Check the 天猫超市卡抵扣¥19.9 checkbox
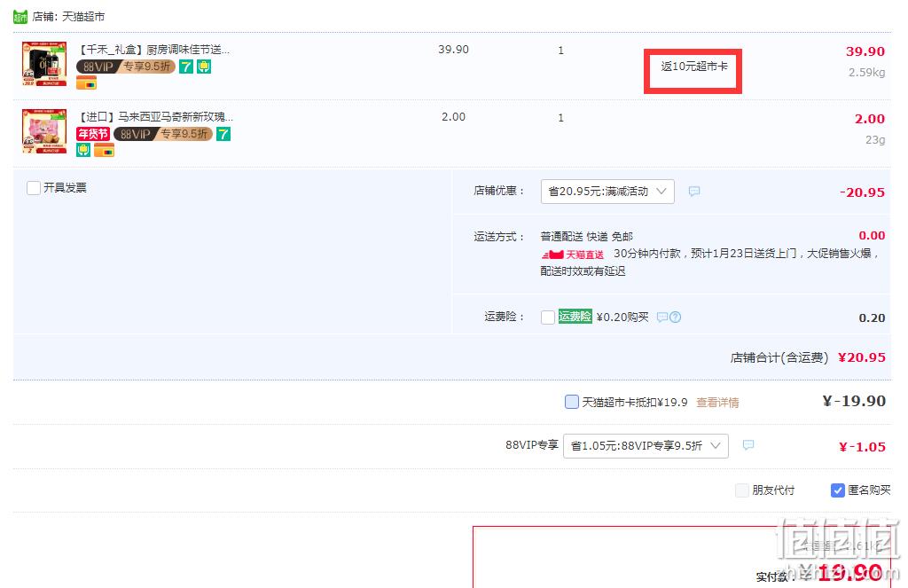Image resolution: width=908 pixels, height=588 pixels. [x=572, y=402]
